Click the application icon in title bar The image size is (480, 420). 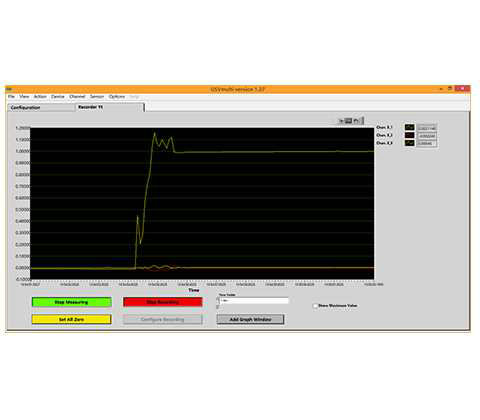pos(9,89)
